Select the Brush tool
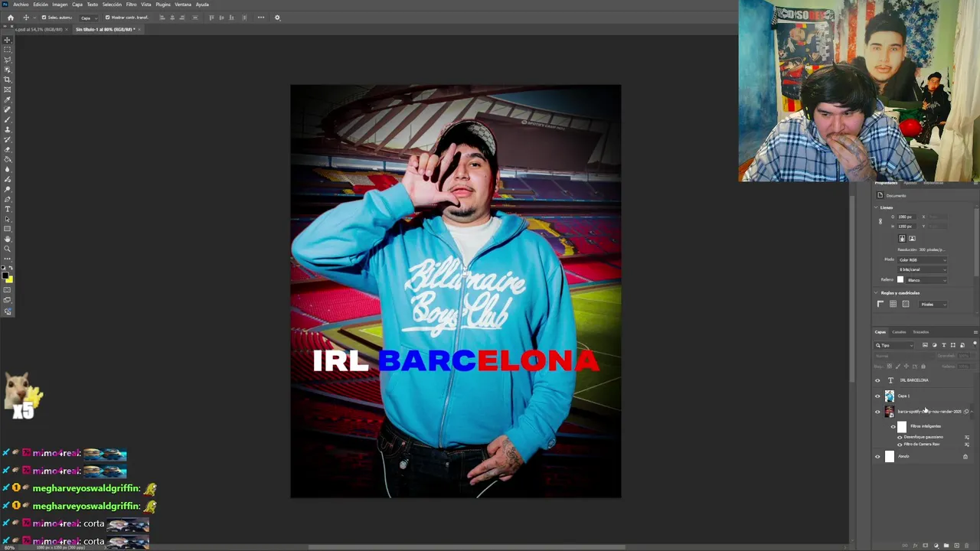The width and height of the screenshot is (980, 551). point(8,119)
